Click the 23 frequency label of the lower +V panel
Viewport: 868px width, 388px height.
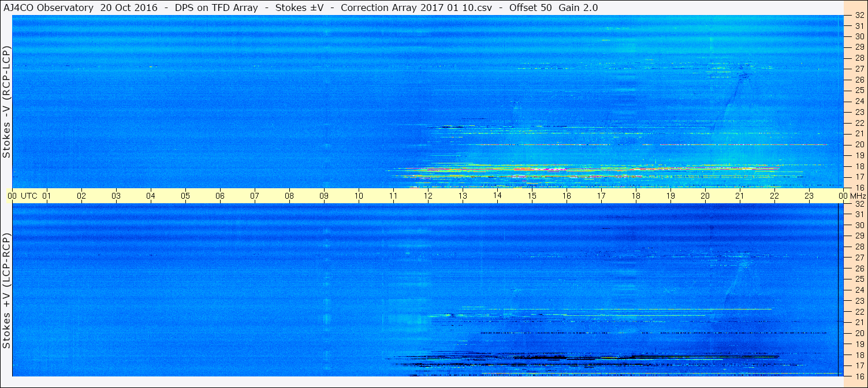coord(859,301)
